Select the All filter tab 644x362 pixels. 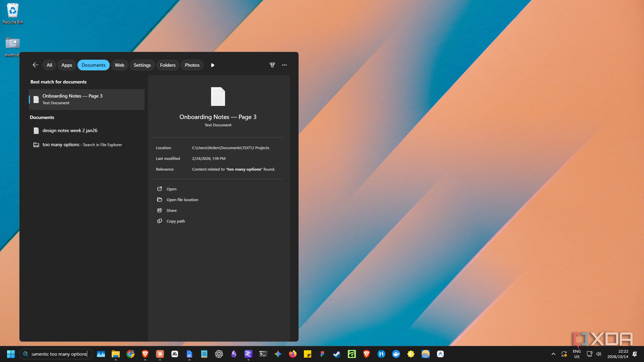pyautogui.click(x=49, y=65)
